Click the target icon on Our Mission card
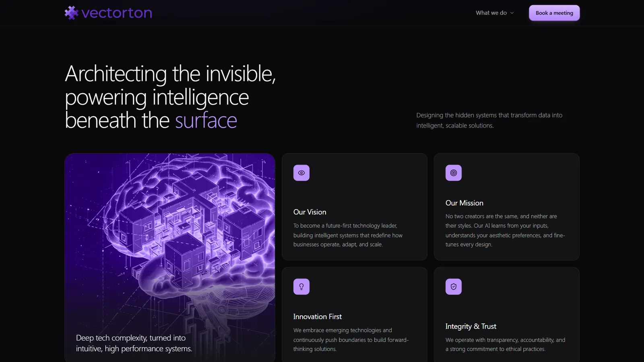Screen dimensions: 644x362 point(454,173)
